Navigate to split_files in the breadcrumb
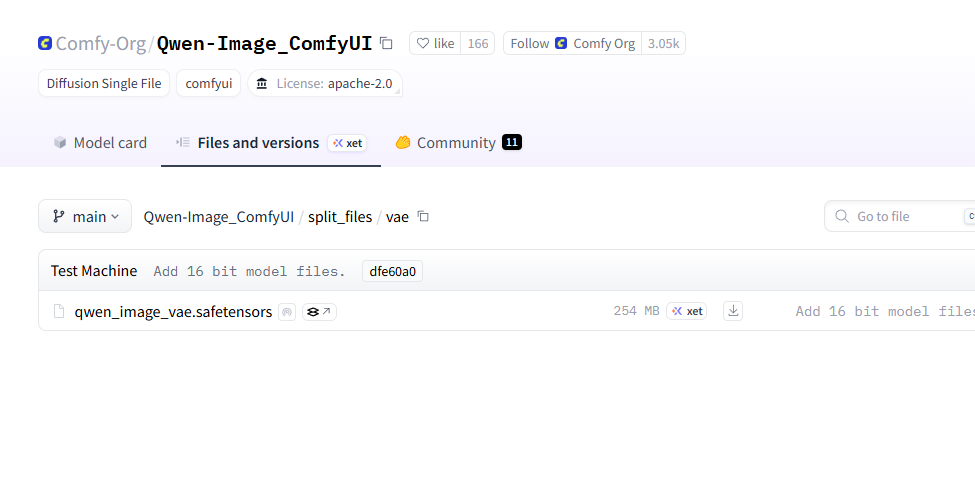Viewport: 975px width, 497px height. [x=340, y=216]
